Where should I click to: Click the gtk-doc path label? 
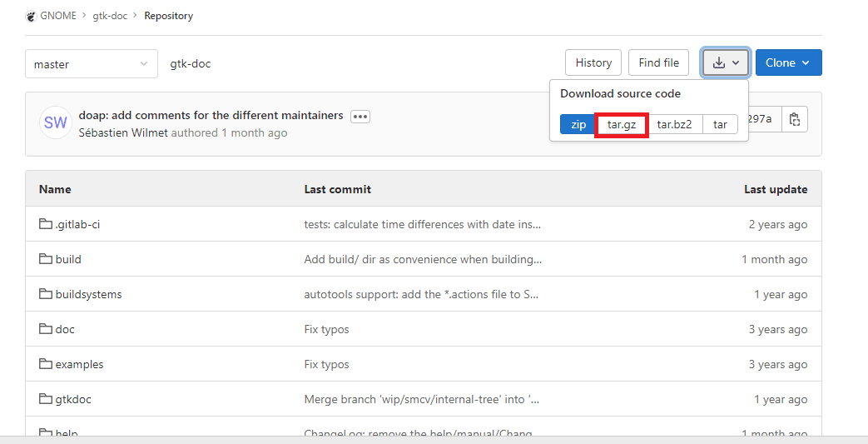coord(191,64)
